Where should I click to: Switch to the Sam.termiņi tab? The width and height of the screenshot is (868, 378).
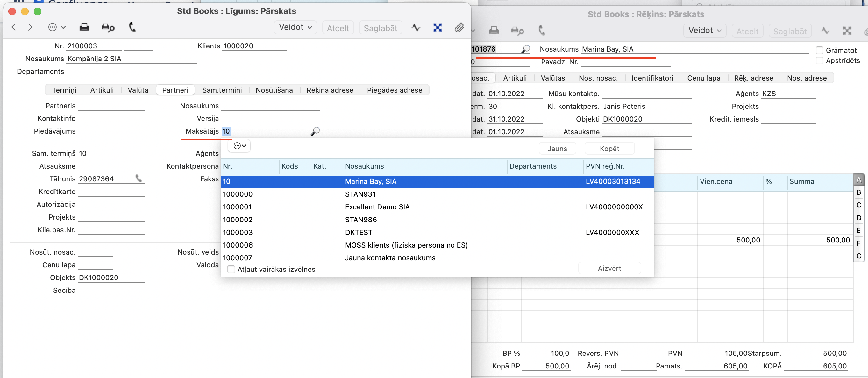coord(222,90)
